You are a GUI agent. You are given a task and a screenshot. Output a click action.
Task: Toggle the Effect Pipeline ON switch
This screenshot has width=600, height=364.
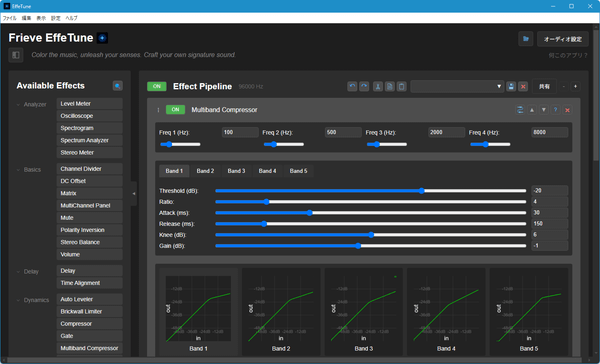click(x=157, y=87)
